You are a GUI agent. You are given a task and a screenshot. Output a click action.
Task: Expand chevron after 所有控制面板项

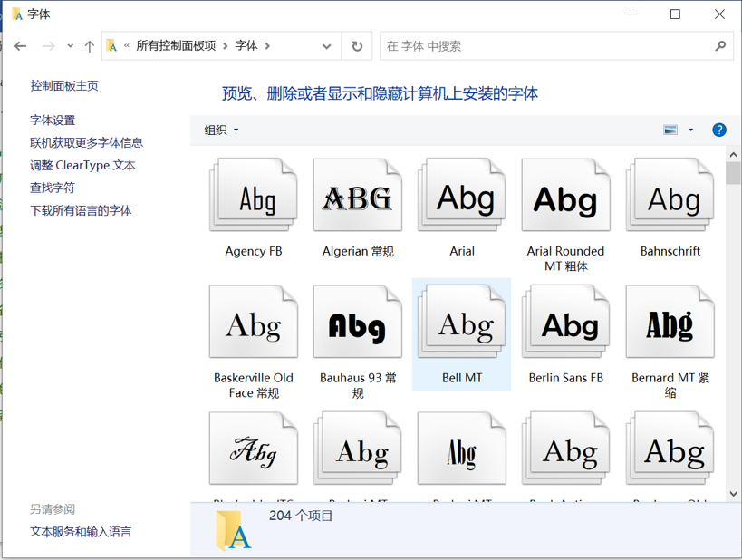click(226, 46)
